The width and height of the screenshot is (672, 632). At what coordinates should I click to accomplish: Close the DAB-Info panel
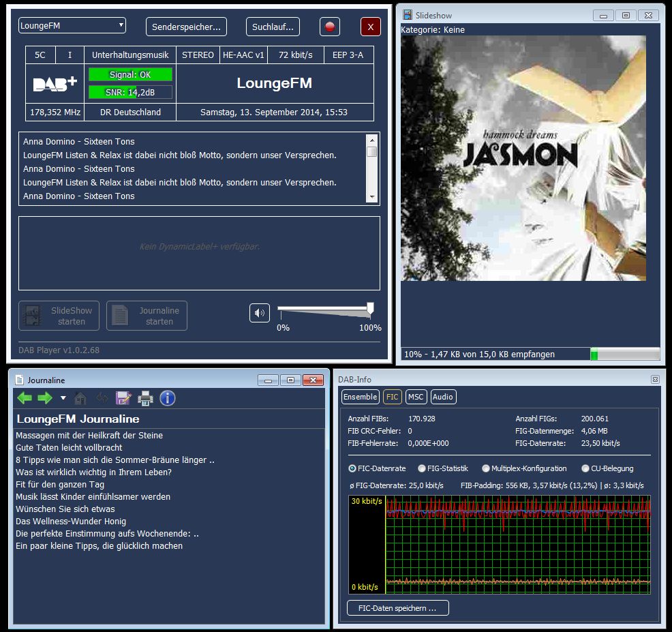click(x=655, y=380)
